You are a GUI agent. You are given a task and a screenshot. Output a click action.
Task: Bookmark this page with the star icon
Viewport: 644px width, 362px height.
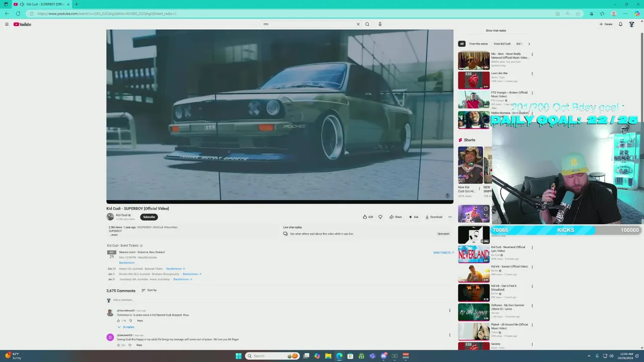point(578,14)
